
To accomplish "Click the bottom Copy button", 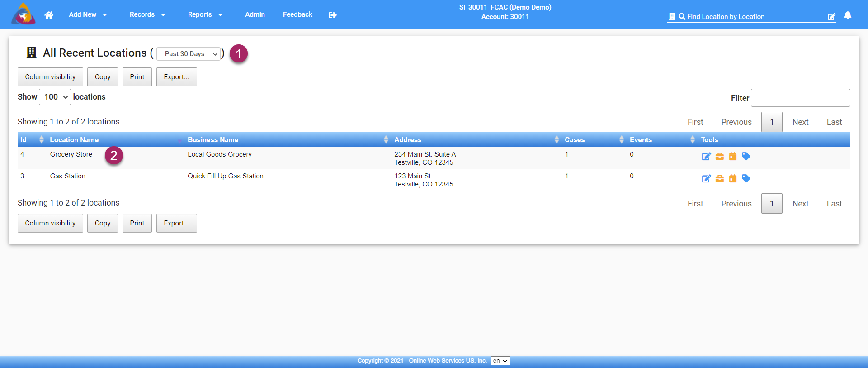I will tap(103, 223).
